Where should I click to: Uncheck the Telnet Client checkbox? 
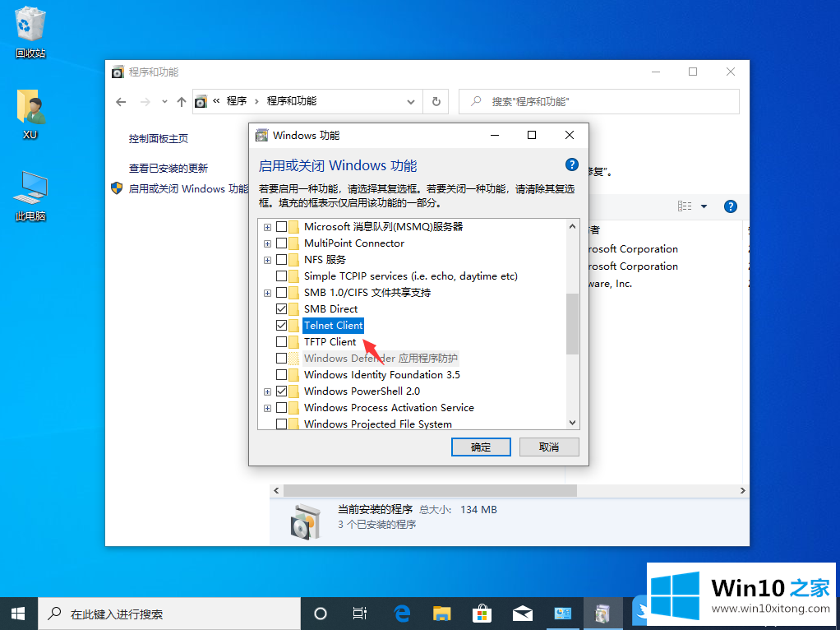coord(281,326)
